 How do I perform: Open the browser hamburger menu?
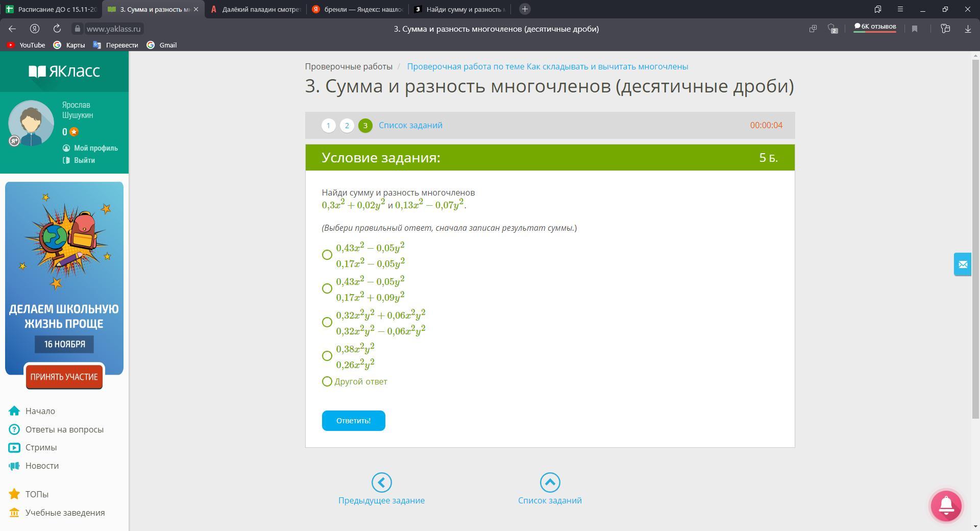[900, 9]
